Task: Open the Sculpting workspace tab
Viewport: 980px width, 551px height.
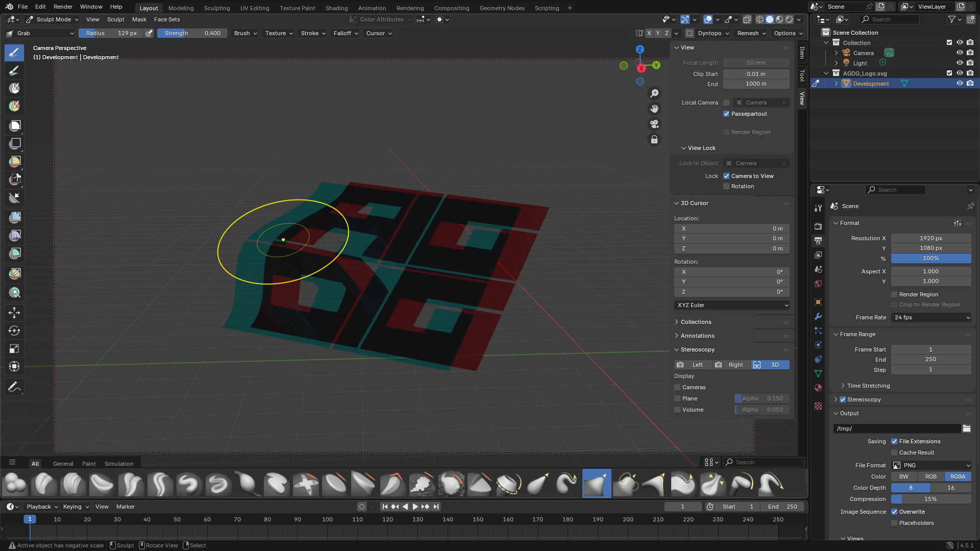Action: point(217,8)
